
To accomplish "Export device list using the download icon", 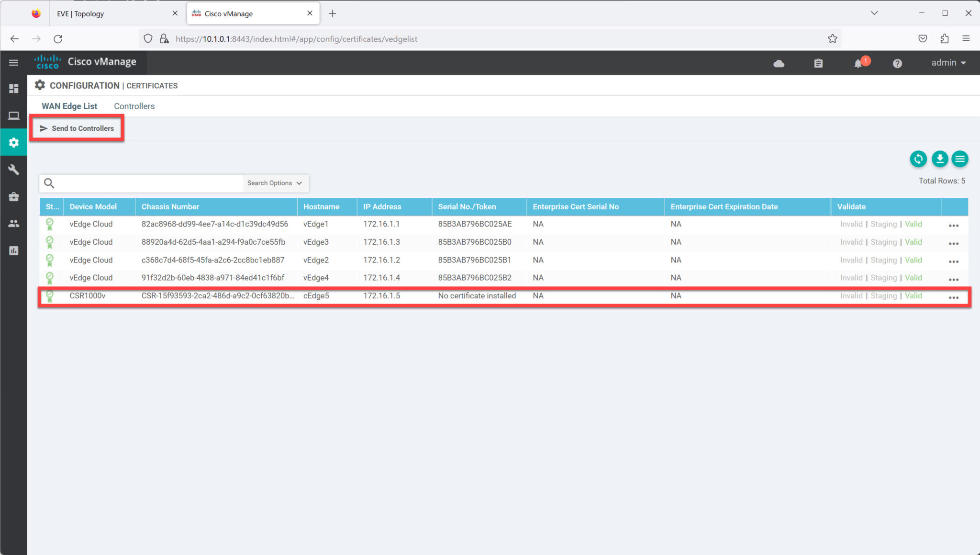I will pos(939,159).
